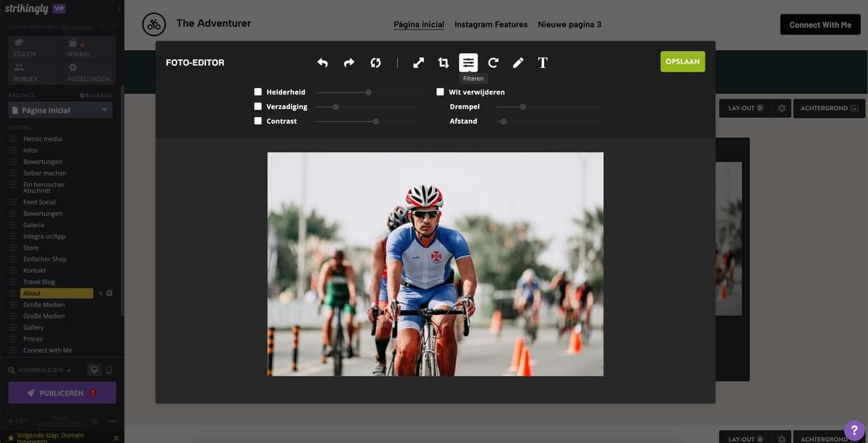Click the Redo arrow icon
This screenshot has height=443, width=868.
tap(349, 62)
